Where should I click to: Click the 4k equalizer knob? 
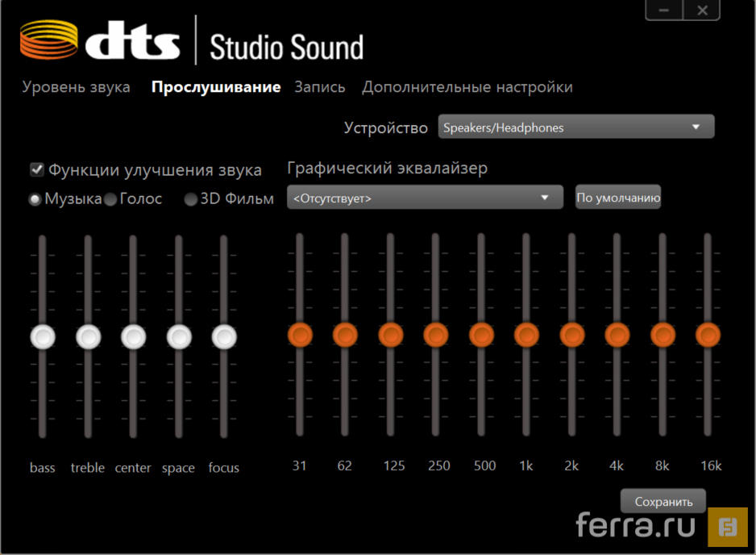[x=617, y=335]
